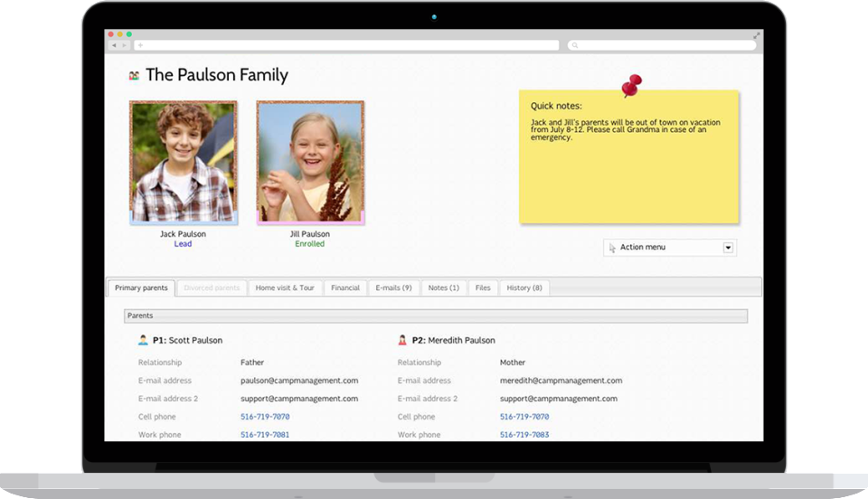868x499 pixels.
Task: Click the family icon beside Paulson Family title
Action: 134,76
